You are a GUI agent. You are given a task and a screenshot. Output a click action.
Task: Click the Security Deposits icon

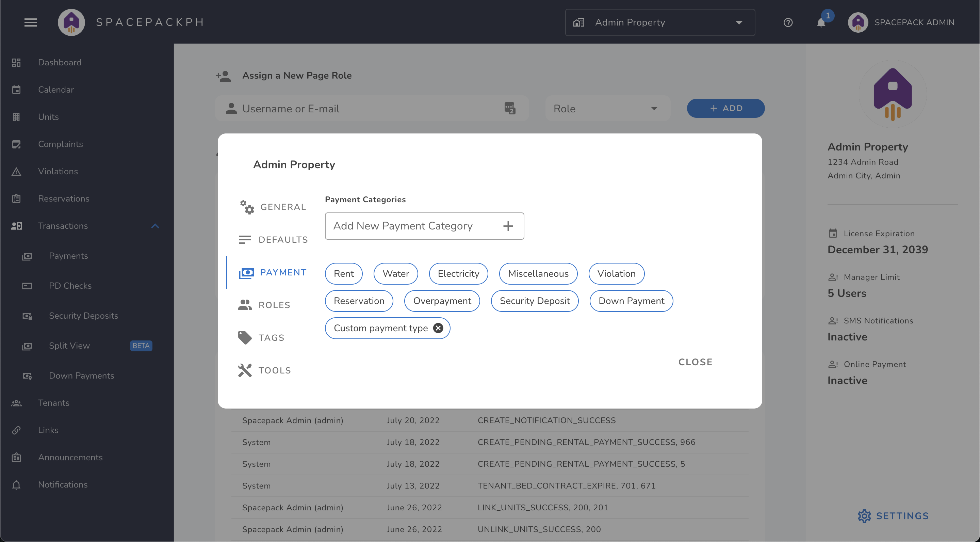(27, 316)
